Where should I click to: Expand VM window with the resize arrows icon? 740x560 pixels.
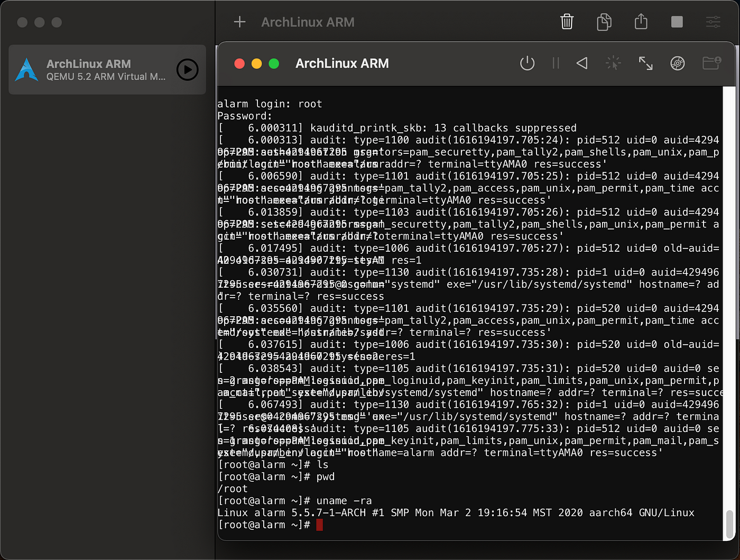[x=645, y=63]
